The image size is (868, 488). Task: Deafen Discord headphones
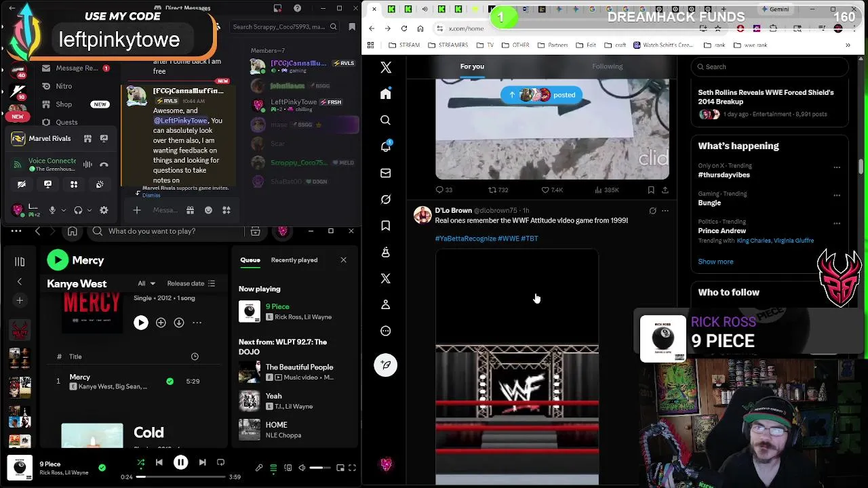tap(78, 210)
